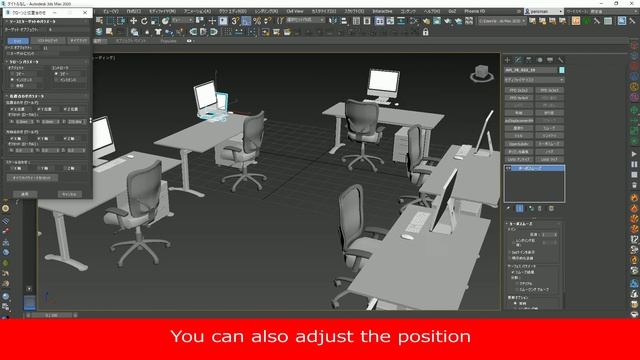Select the object Copy radio button
Image resolution: width=640 pixels, height=360 pixels.
coord(12,74)
